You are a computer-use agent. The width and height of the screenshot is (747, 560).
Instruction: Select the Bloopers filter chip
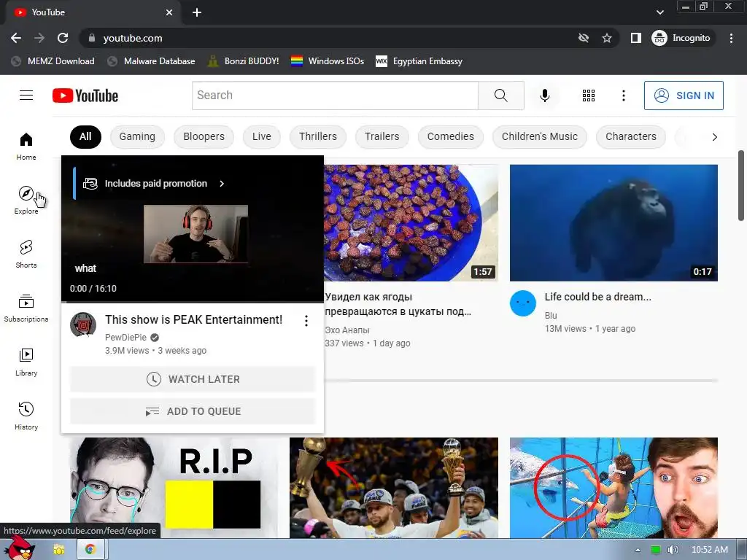click(204, 136)
